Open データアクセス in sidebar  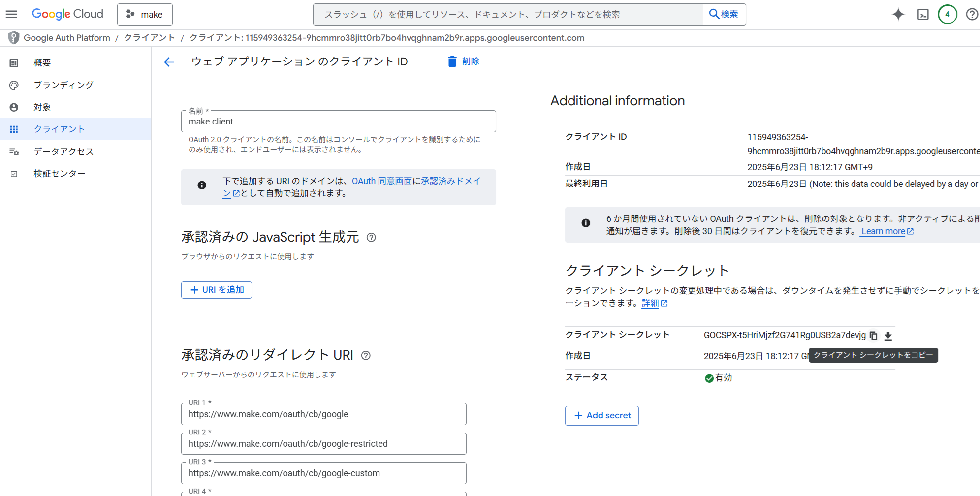tap(75, 151)
